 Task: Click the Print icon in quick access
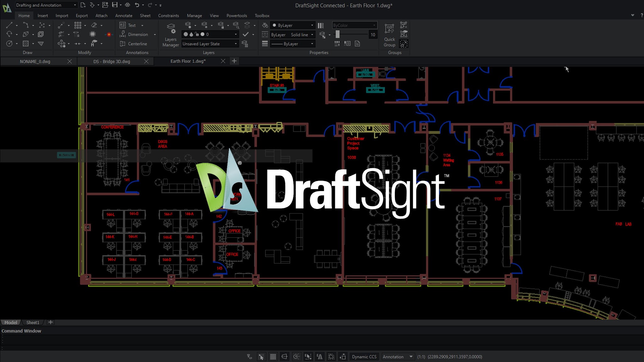click(x=127, y=5)
